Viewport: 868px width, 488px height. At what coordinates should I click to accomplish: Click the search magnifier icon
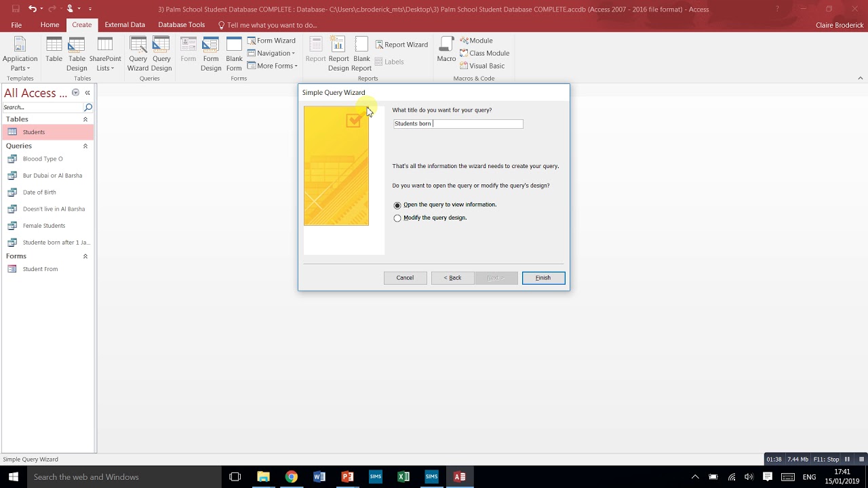(x=88, y=107)
